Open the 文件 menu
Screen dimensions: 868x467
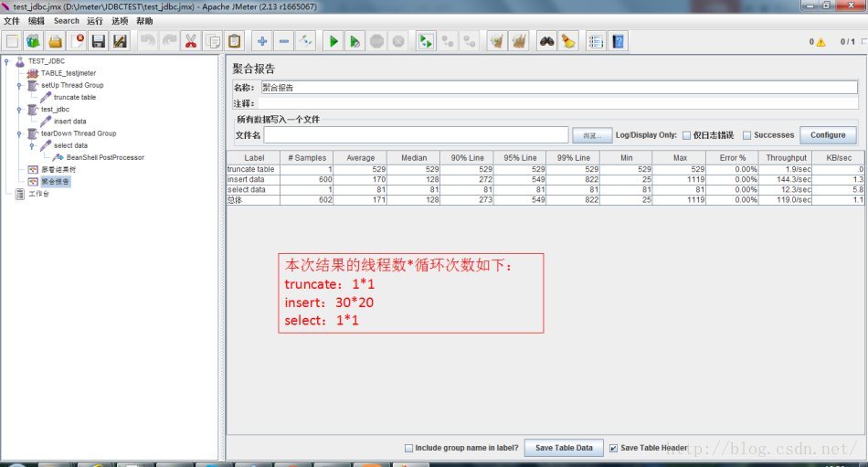click(x=12, y=21)
